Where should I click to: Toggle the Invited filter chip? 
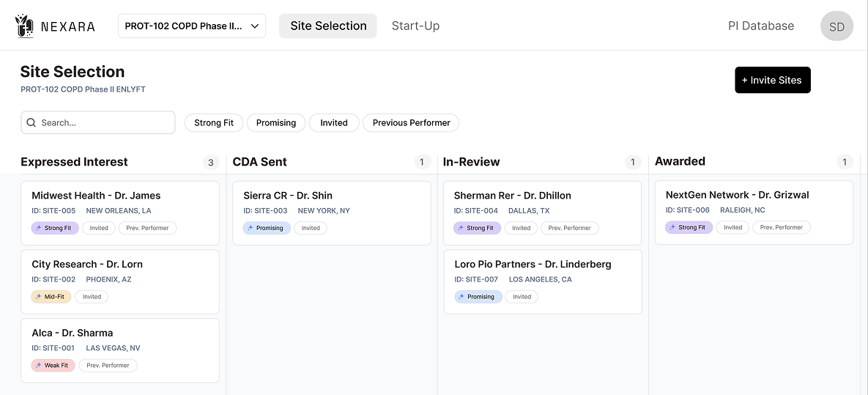click(x=334, y=123)
